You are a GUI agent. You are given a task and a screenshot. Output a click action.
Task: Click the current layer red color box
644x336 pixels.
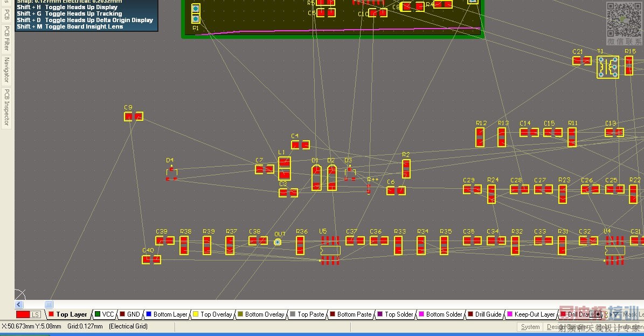pos(23,314)
